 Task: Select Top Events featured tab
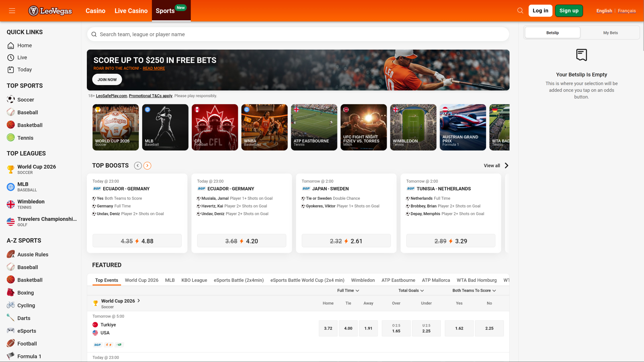[107, 280]
